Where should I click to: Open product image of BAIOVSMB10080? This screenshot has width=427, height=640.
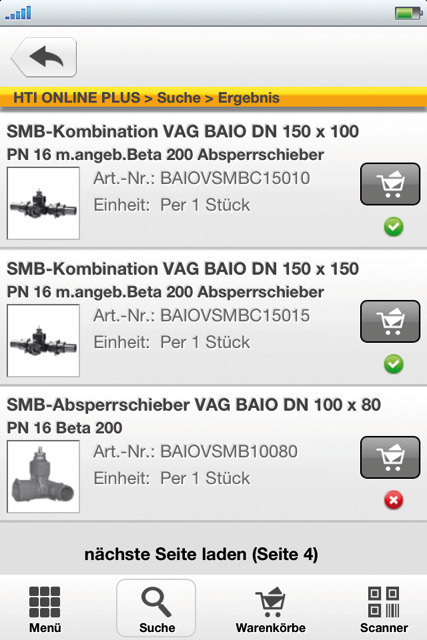[43, 476]
